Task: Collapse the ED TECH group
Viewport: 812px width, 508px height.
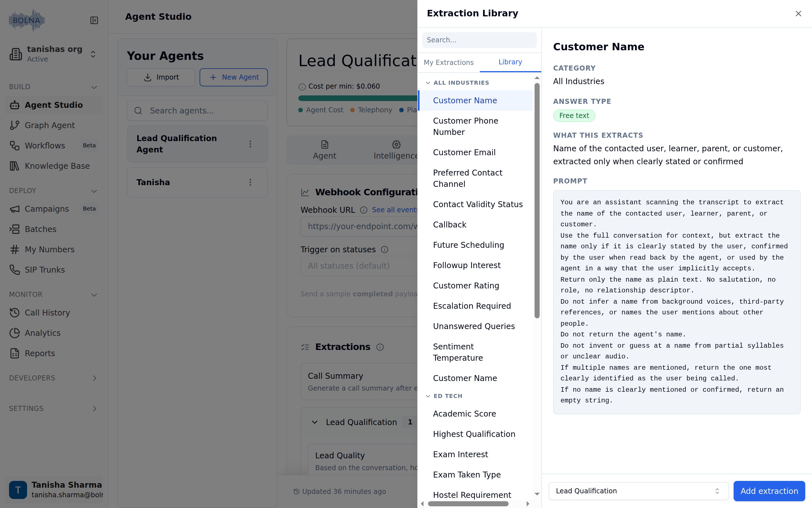Action: tap(444, 396)
